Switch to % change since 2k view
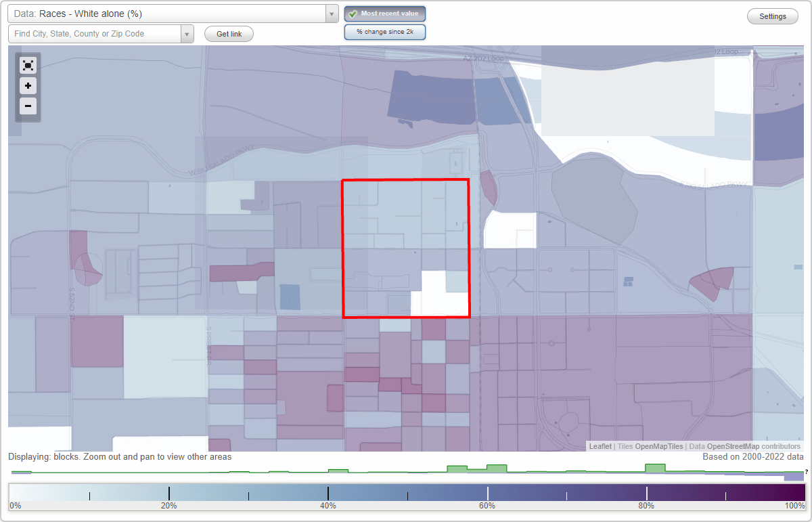Viewport: 812px width, 522px height. 384,31
